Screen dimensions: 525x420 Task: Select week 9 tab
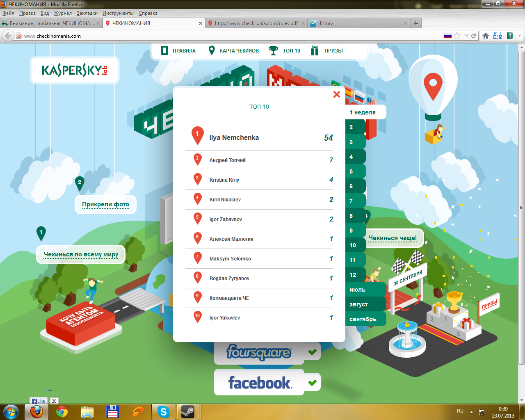click(355, 231)
